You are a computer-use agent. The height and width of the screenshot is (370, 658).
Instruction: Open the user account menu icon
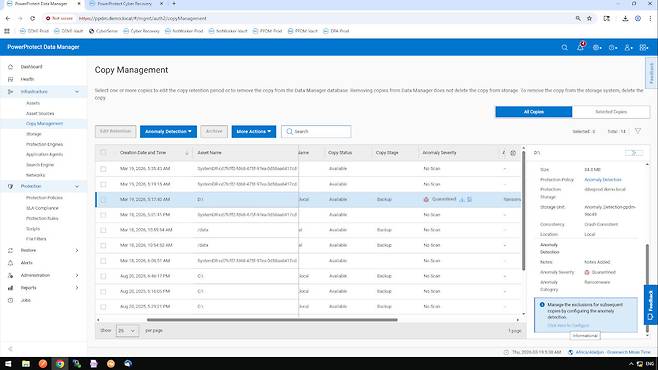pos(628,48)
